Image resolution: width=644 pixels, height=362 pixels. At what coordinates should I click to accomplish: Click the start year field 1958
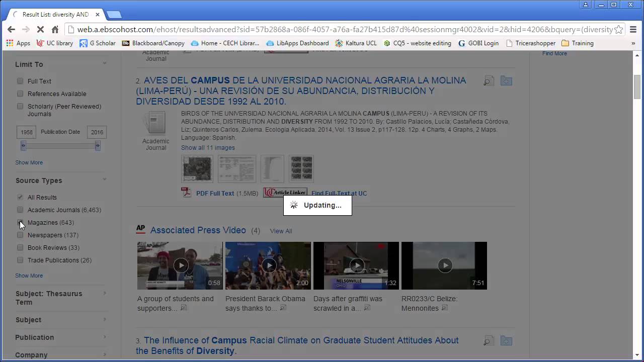click(x=27, y=132)
